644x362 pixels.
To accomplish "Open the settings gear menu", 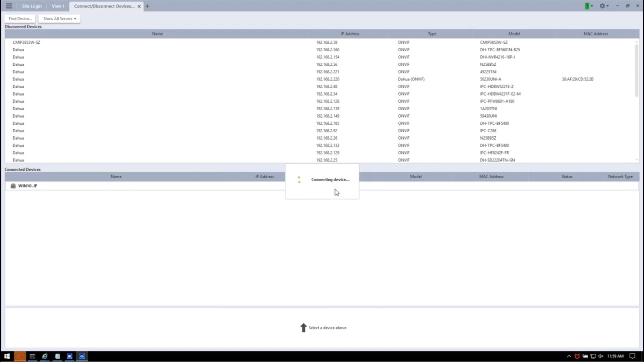I will 602,6.
